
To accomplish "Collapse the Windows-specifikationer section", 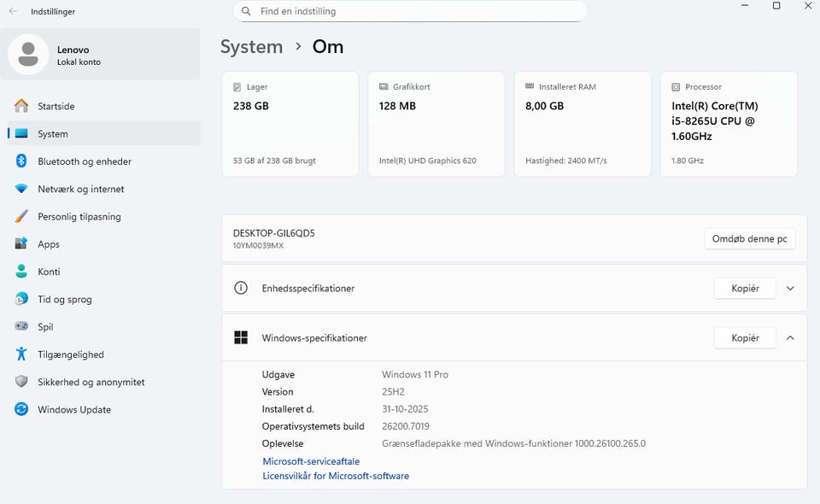I will tap(790, 338).
